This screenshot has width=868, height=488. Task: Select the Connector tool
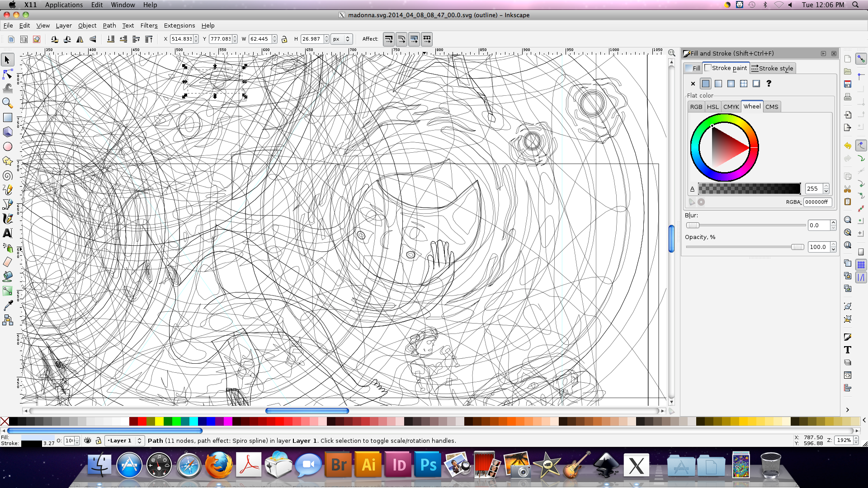click(8, 320)
